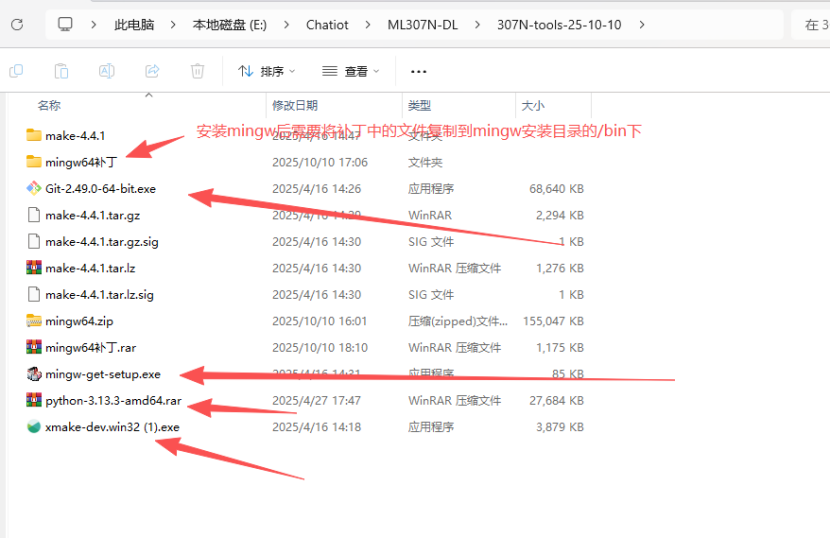
Task: Click the python-3.13.3-amd64.rar archive icon
Action: tap(34, 400)
